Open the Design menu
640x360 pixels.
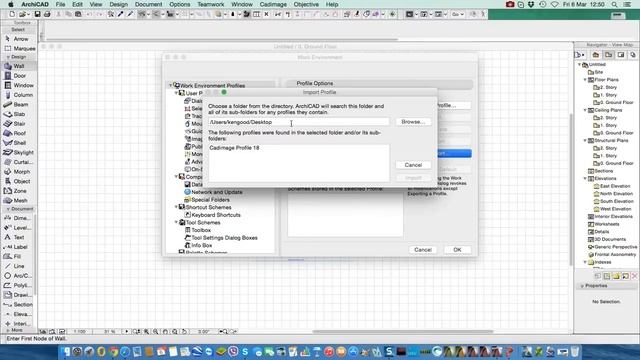[118, 4]
